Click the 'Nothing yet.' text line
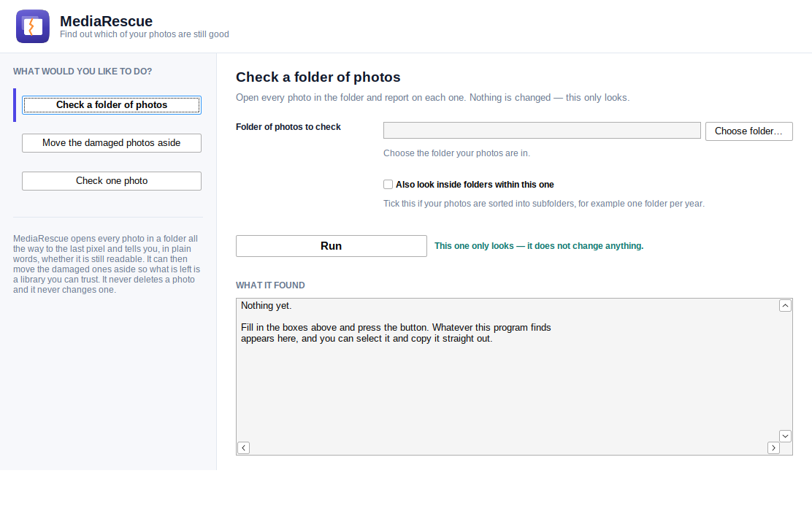 [267, 305]
